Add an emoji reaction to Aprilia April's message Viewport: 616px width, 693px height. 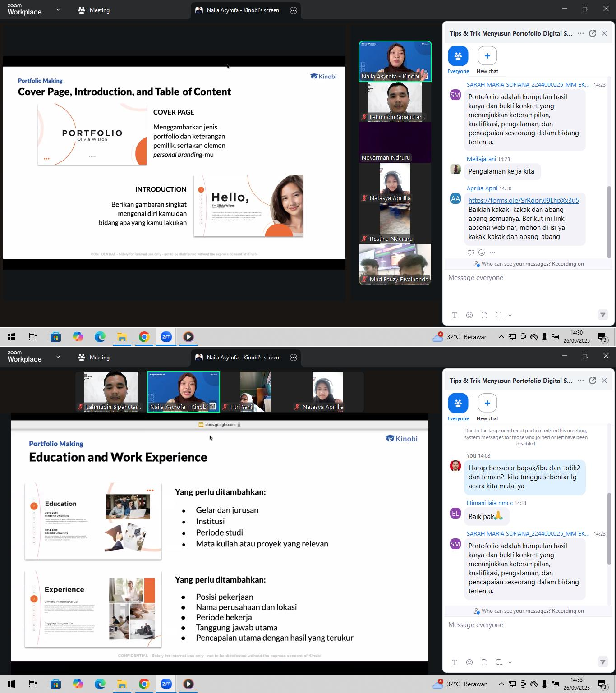click(482, 252)
